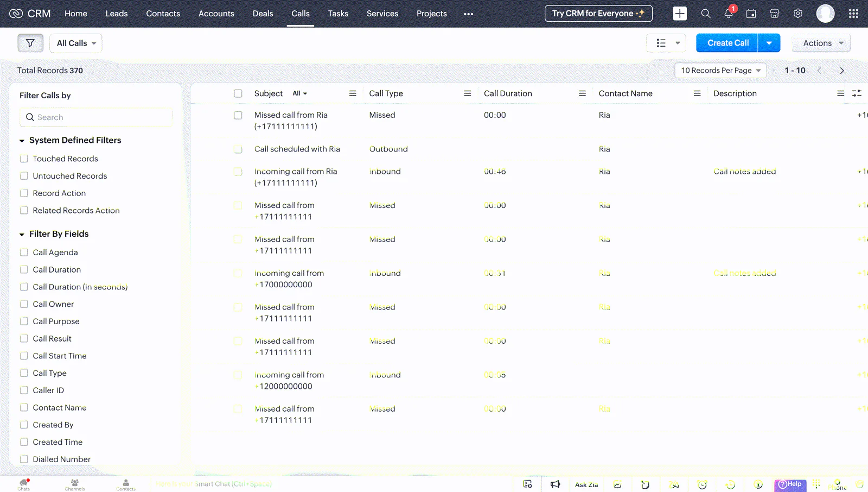Enable the Call Owner filter checkbox

tap(24, 304)
